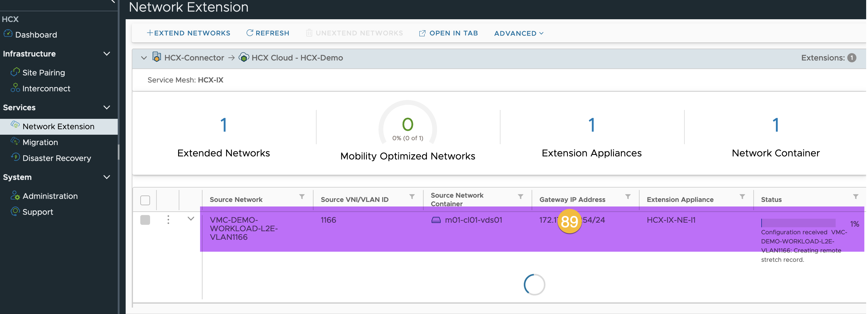Filter the Status column
This screenshot has width=868, height=314.
(856, 197)
